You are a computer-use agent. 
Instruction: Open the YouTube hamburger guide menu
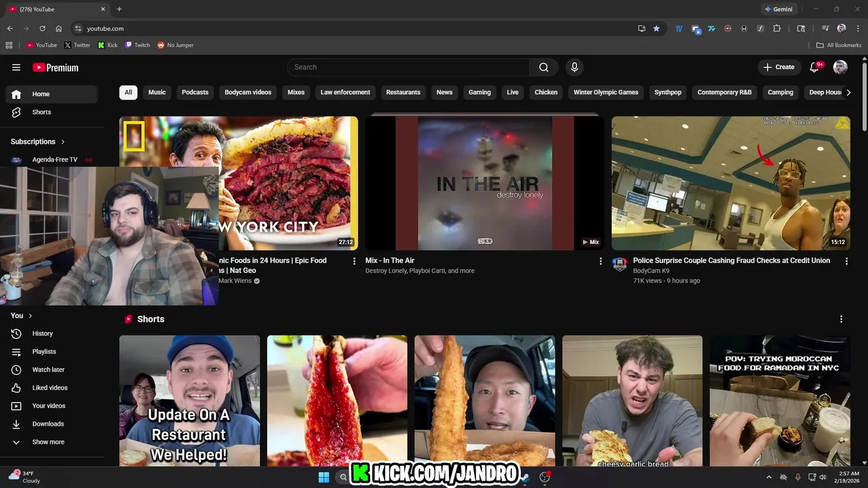[x=16, y=67]
